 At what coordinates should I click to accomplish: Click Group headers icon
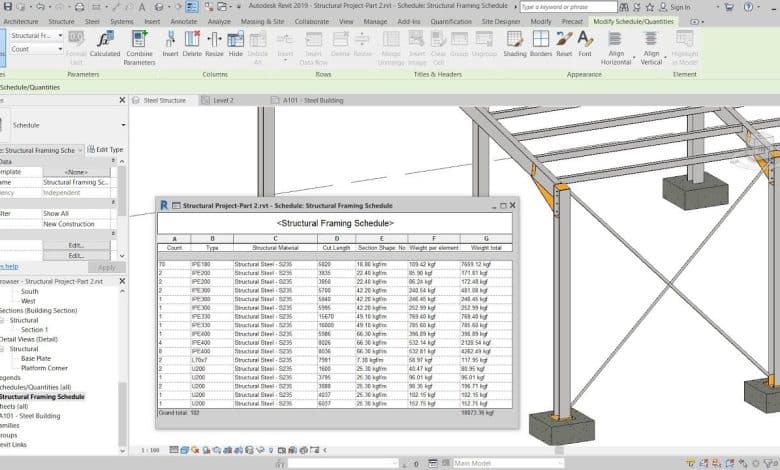(x=459, y=39)
